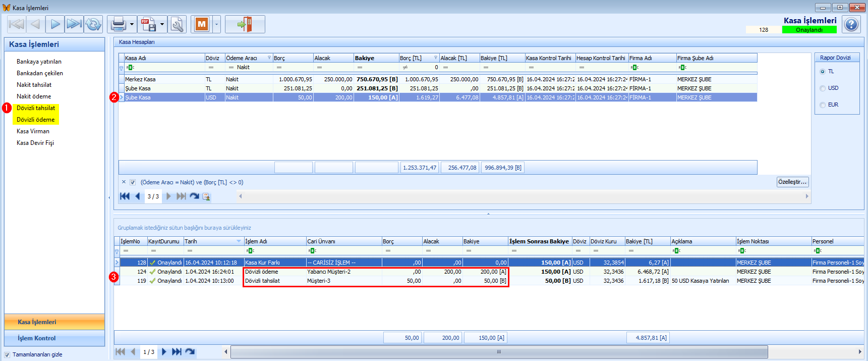Image resolution: width=868 pixels, height=361 pixels.
Task: Toggle the Tarih column sort arrow
Action: (239, 241)
